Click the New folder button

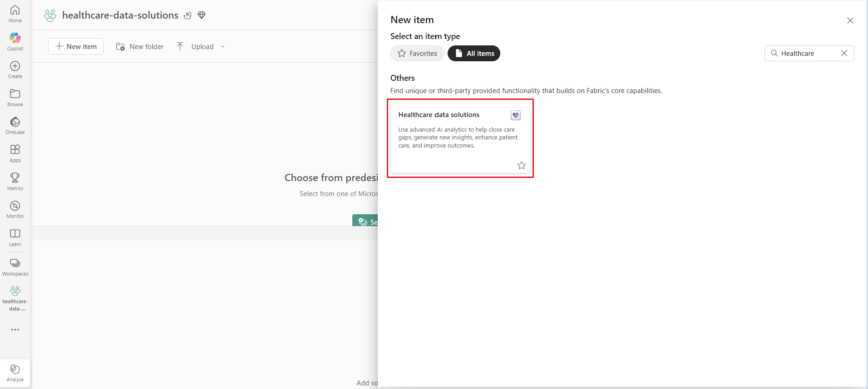[x=140, y=47]
